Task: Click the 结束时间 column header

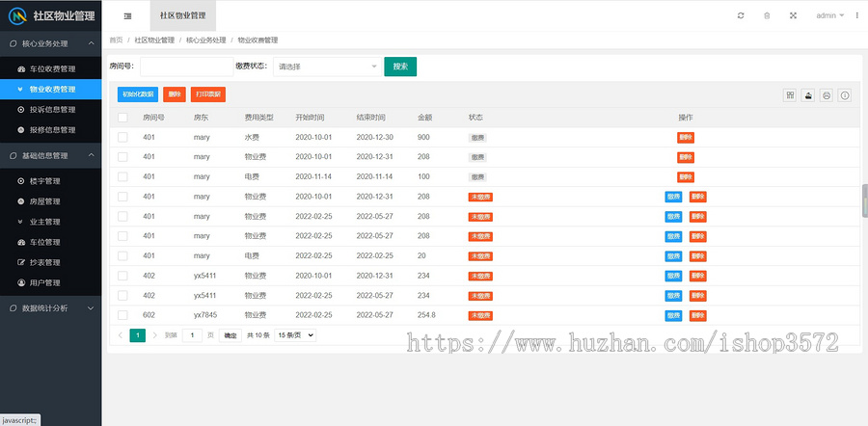Action: tap(371, 118)
